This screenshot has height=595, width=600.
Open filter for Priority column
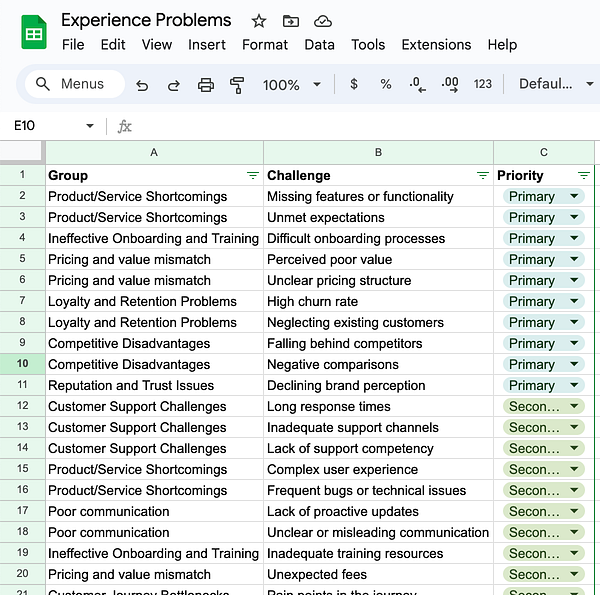tap(584, 176)
